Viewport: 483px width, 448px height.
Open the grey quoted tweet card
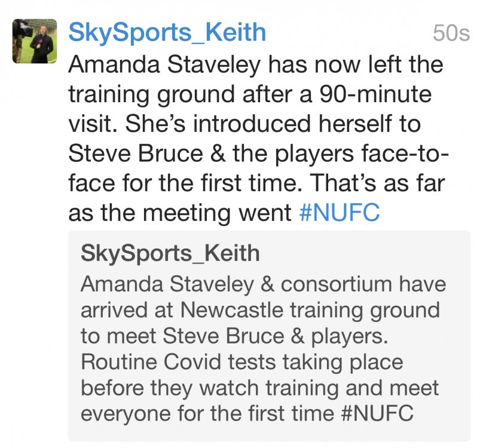click(x=269, y=336)
